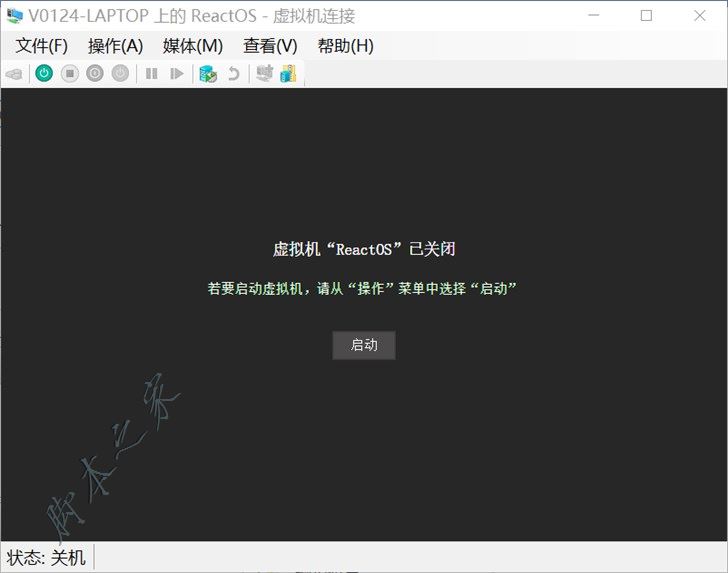This screenshot has height=573, width=728.
Task: Maximize the virtual machine connection window
Action: click(x=646, y=16)
